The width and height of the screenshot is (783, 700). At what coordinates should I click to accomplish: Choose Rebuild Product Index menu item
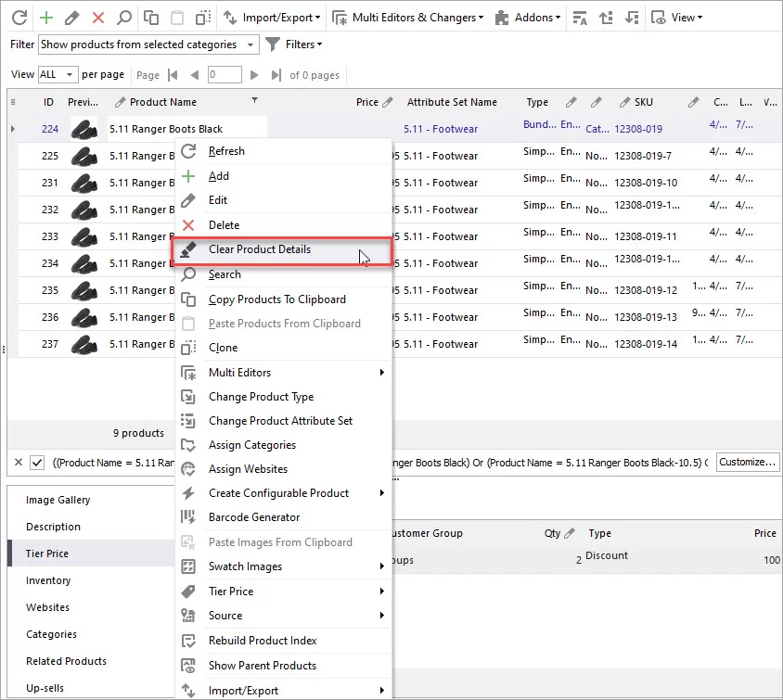point(283,641)
